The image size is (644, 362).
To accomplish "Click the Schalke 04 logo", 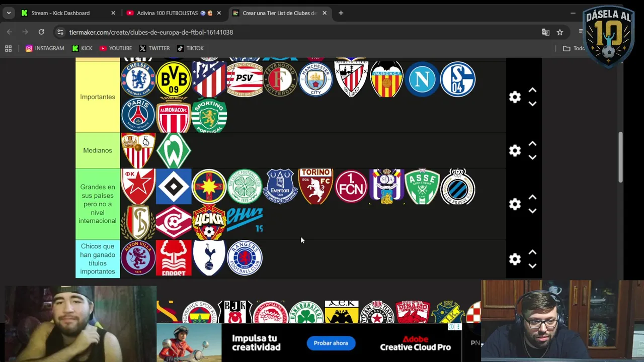I will (458, 79).
